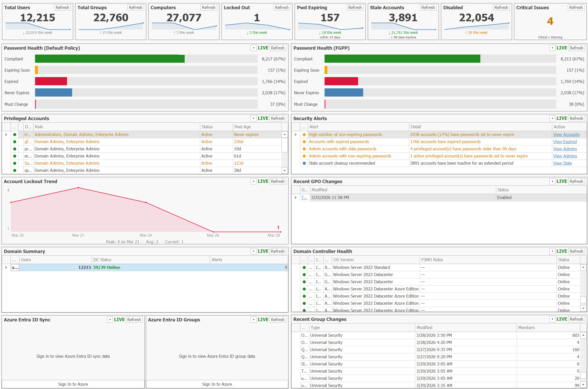The width and height of the screenshot is (588, 389).
Task: Toggle LIVE updates on Password Health Default Policy panel
Action: click(263, 48)
